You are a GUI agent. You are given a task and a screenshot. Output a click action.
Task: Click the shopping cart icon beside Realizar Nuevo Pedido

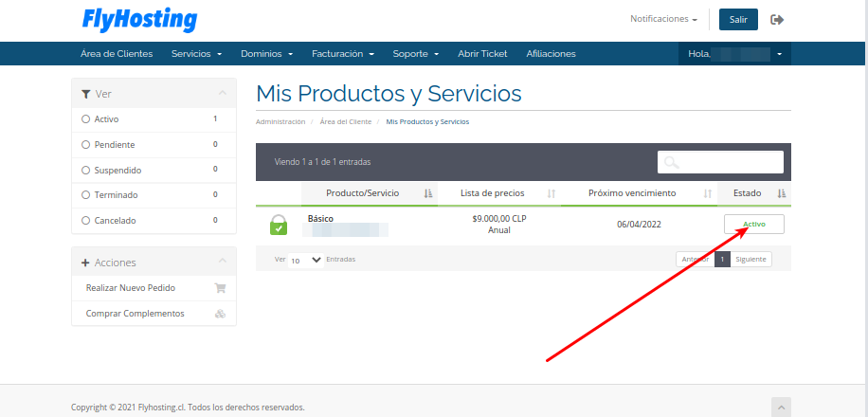pos(220,288)
